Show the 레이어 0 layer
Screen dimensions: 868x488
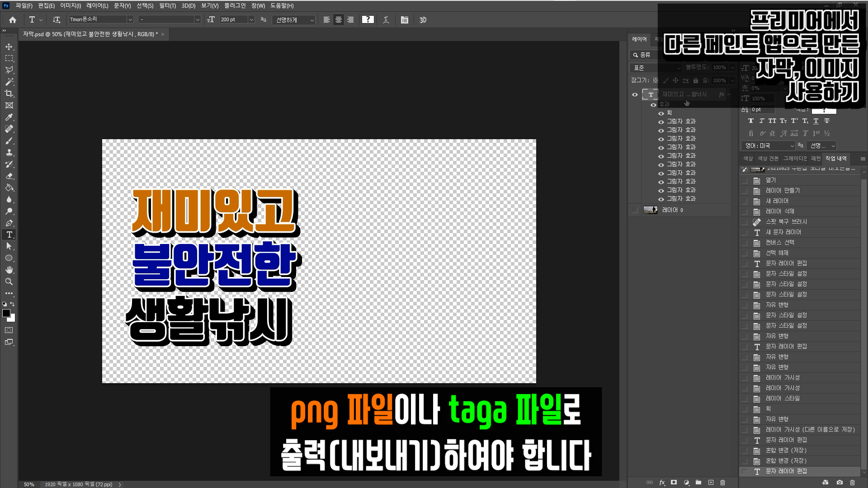635,210
